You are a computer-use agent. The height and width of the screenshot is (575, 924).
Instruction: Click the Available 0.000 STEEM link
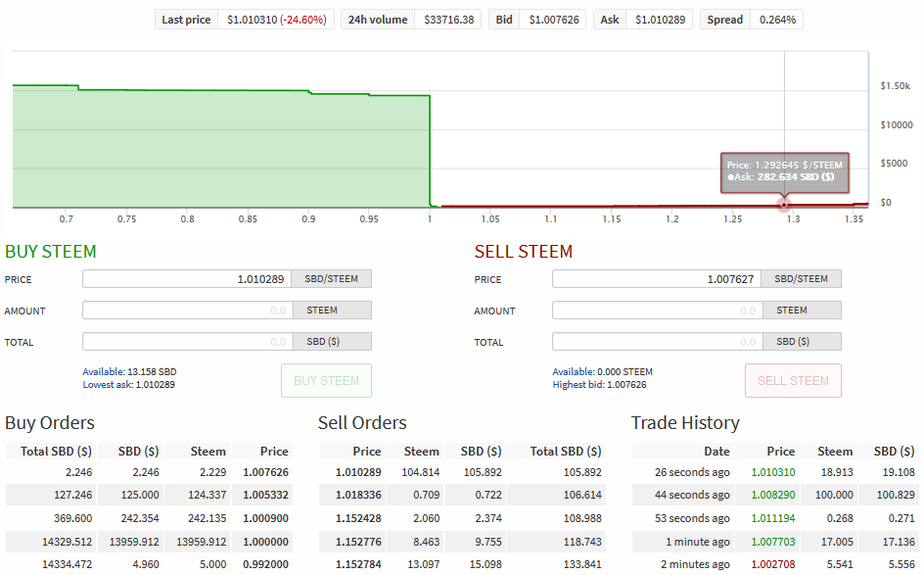tap(602, 371)
